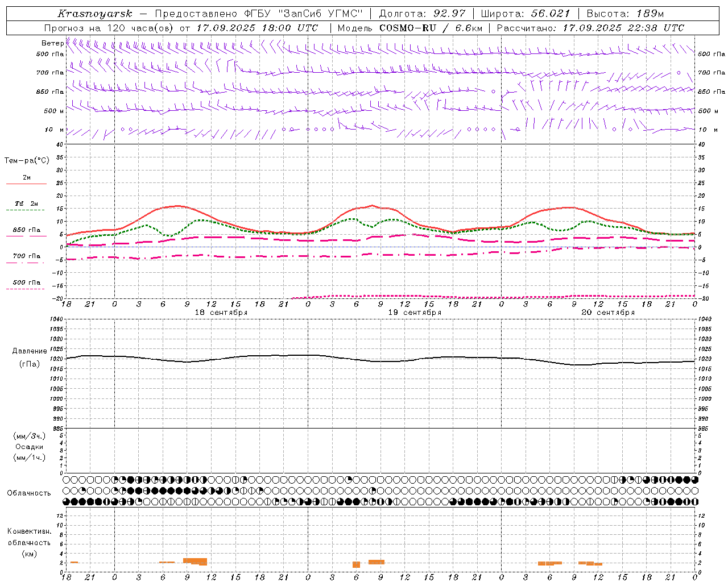Click the Конвективн. label of convective panel
Image resolution: width=728 pixels, height=582 pixels.
coord(30,531)
